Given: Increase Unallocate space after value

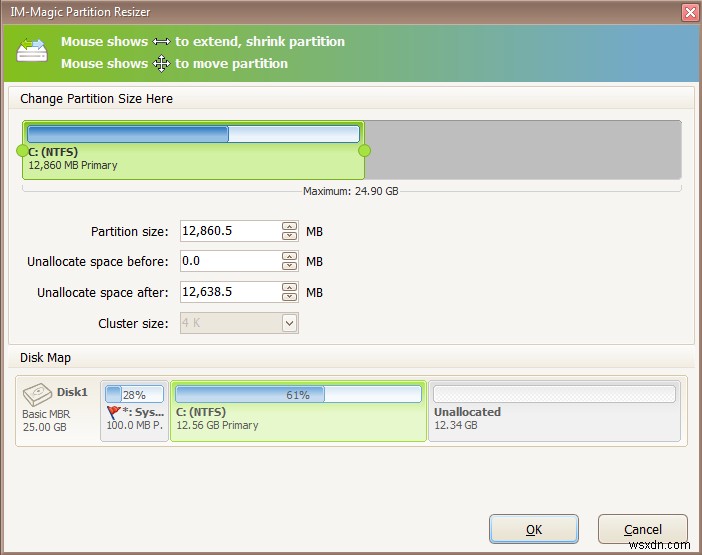Looking at the screenshot, I should (x=290, y=287).
